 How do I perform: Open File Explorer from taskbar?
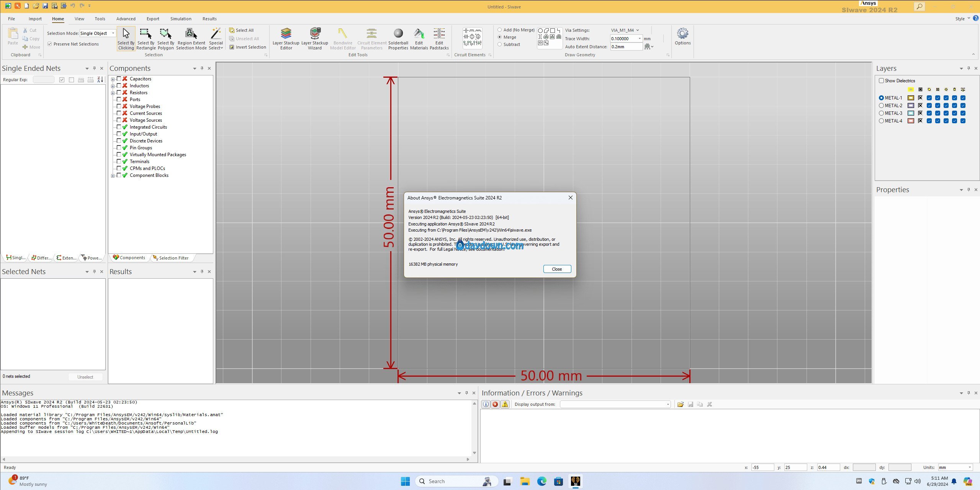pyautogui.click(x=525, y=481)
